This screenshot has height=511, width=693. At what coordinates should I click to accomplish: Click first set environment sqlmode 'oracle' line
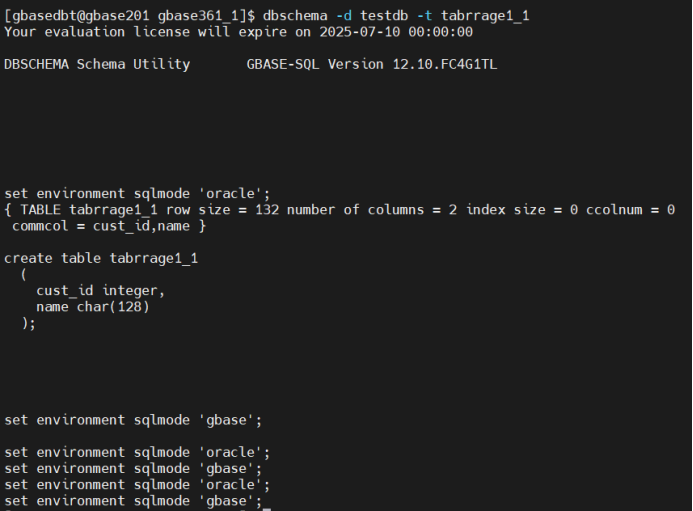click(x=137, y=194)
